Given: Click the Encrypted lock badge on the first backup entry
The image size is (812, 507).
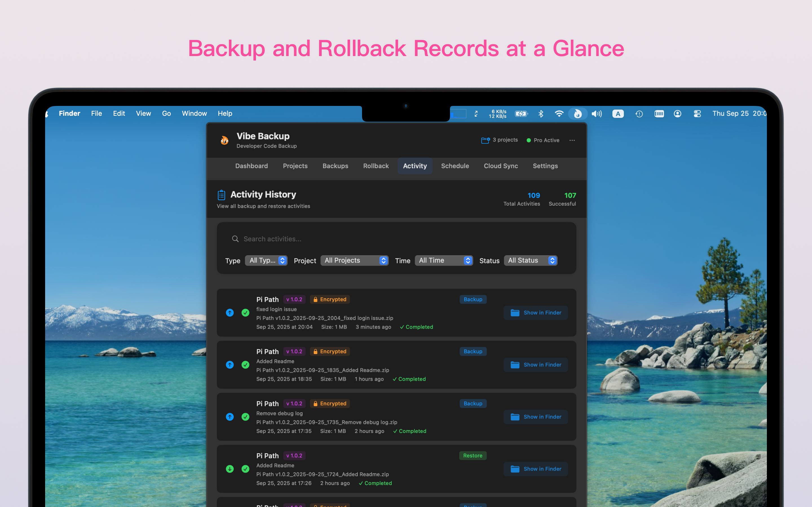Looking at the screenshot, I should click(x=330, y=299).
